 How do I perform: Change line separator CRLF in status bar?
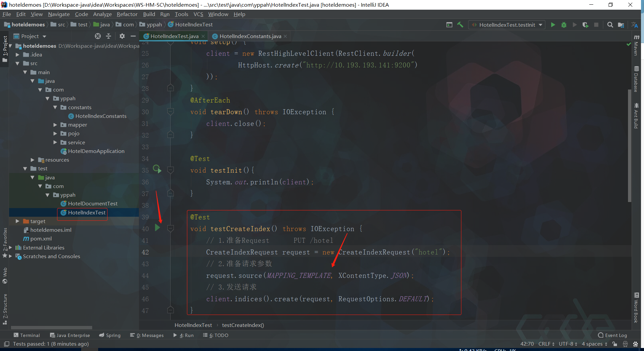tap(546, 344)
